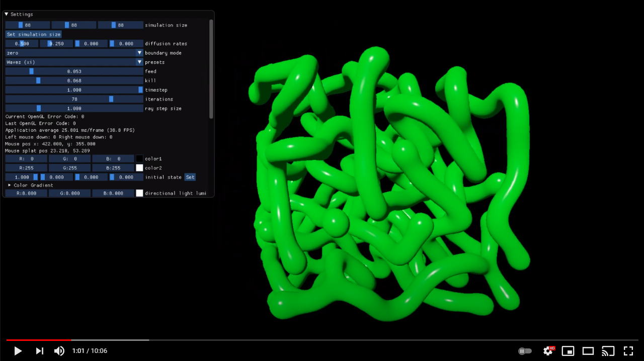Adjust the kill slider
This screenshot has width=644, height=361.
(74, 80)
